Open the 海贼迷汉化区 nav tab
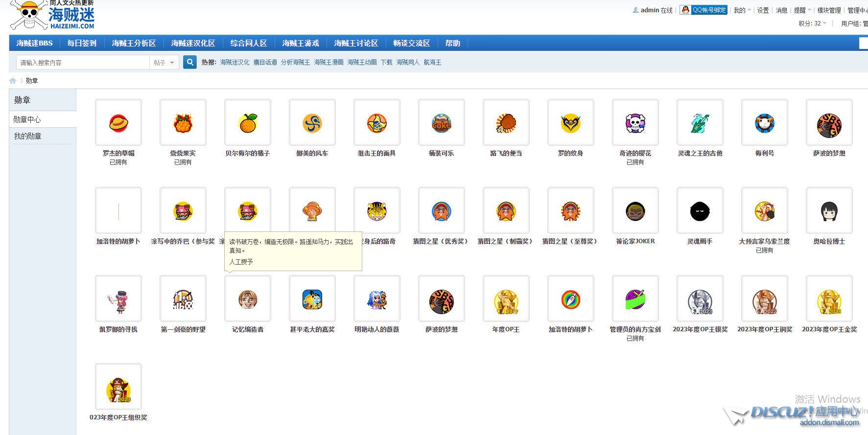The height and width of the screenshot is (435, 868). pyautogui.click(x=193, y=43)
